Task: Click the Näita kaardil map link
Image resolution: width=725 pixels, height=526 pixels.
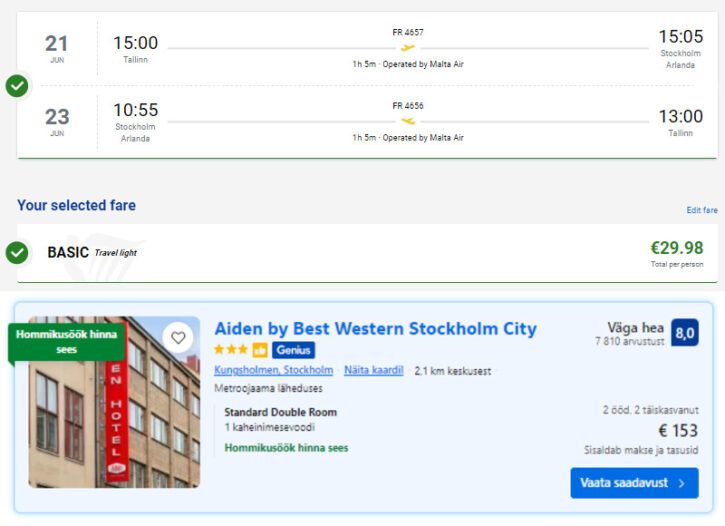Action: click(x=374, y=370)
